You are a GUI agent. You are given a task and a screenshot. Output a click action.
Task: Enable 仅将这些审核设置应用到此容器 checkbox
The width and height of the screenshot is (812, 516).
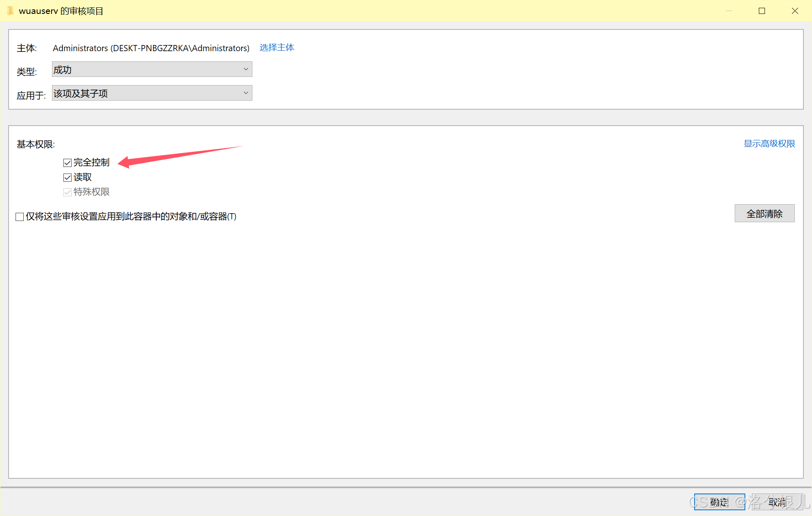[20, 217]
